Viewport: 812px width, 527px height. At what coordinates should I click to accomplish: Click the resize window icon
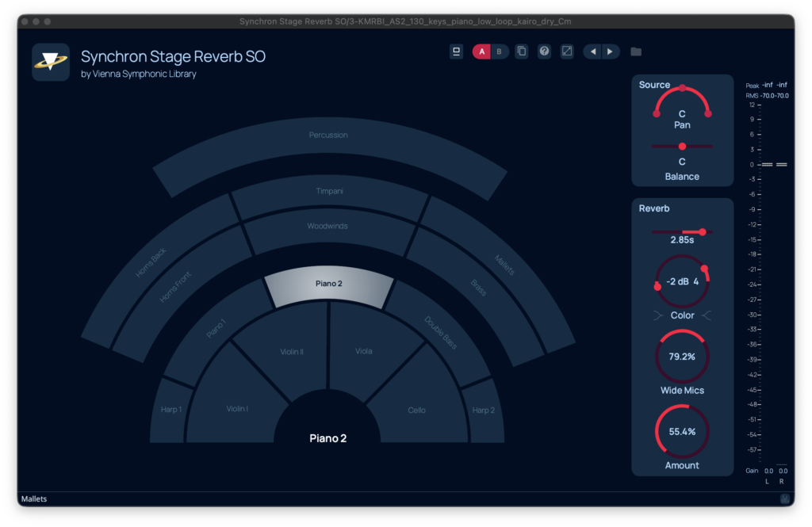click(x=567, y=52)
